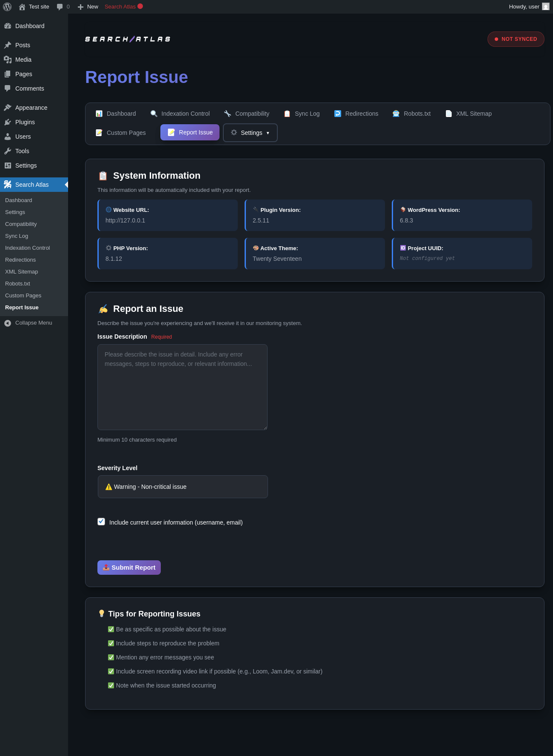Click the Posts pushpin icon
The height and width of the screenshot is (756, 553).
8,45
